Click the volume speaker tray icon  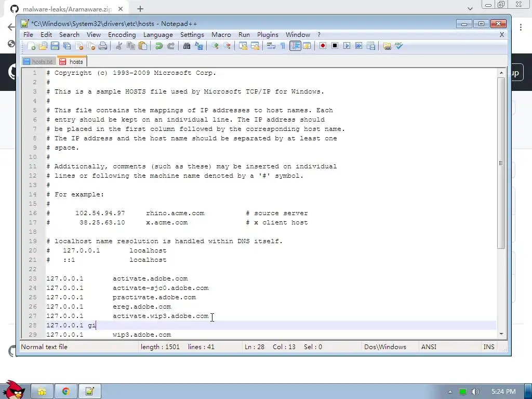point(475,392)
